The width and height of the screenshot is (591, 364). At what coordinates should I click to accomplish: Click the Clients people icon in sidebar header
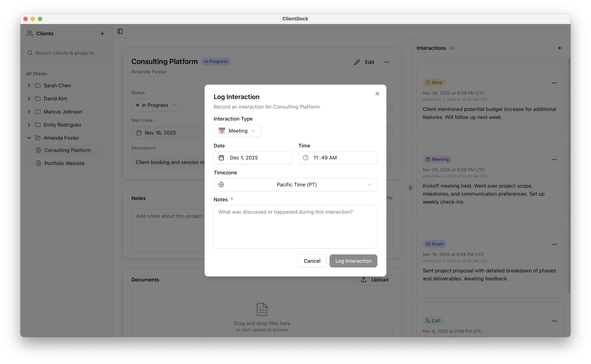point(30,34)
